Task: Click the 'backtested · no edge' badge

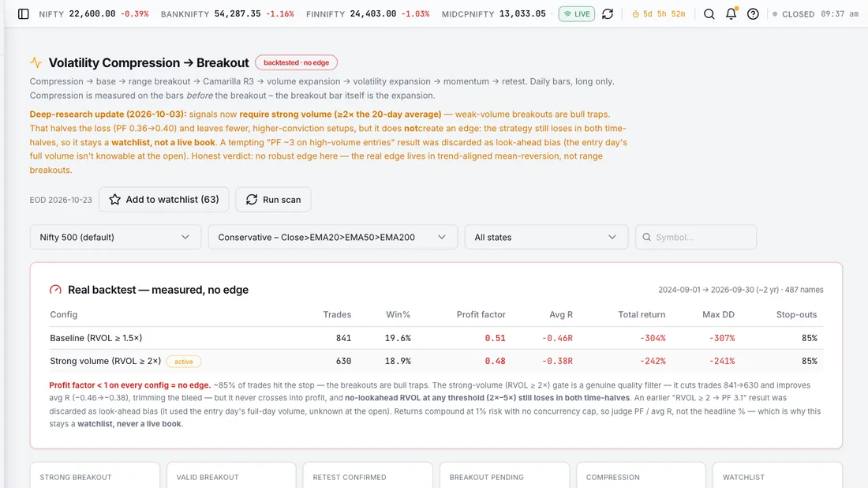Action: tap(296, 62)
